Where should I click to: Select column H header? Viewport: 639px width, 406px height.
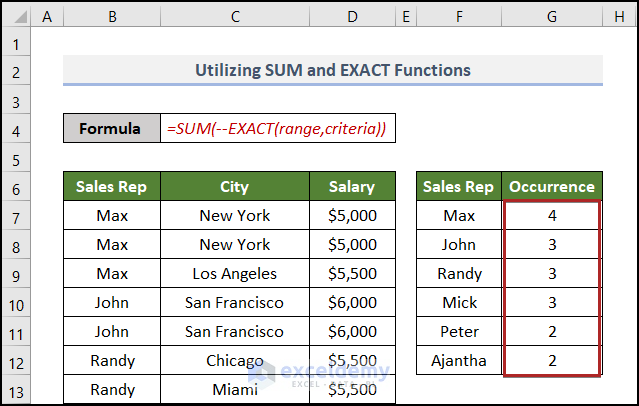tap(618, 15)
